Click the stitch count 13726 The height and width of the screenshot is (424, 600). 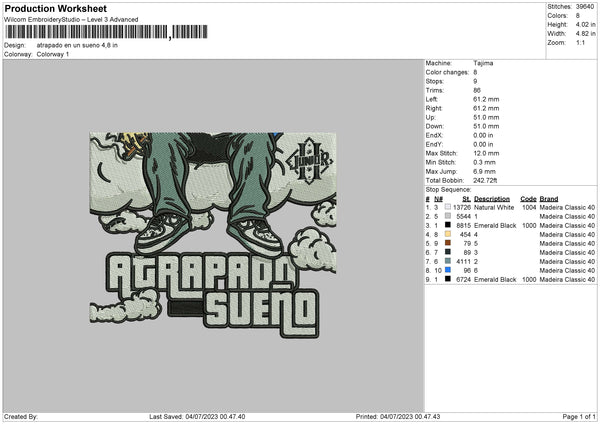tap(462, 207)
